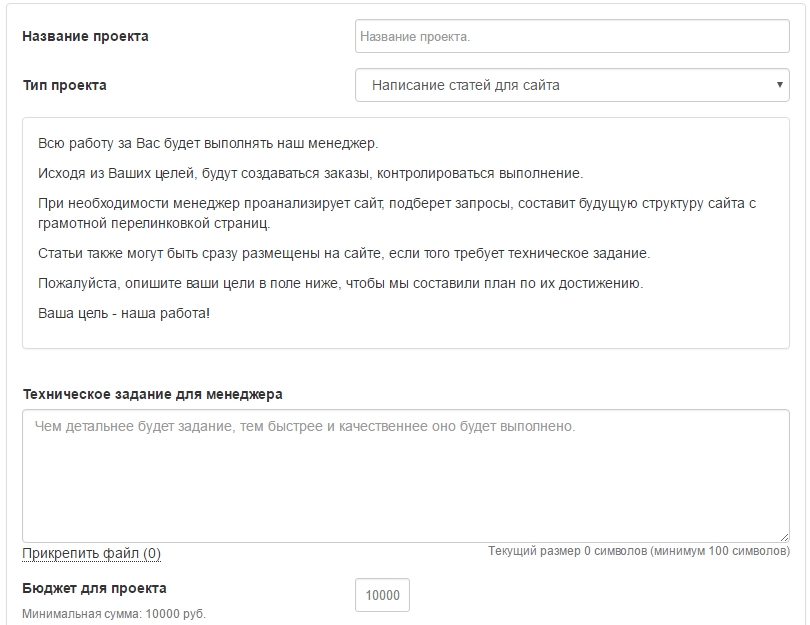
Task: Click the selected option Написание статей для сайта
Action: [x=465, y=85]
